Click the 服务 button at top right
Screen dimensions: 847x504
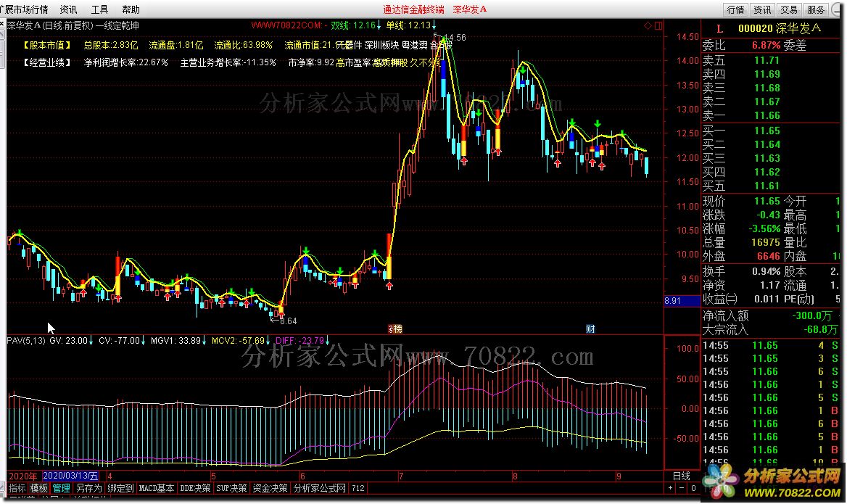coord(815,9)
